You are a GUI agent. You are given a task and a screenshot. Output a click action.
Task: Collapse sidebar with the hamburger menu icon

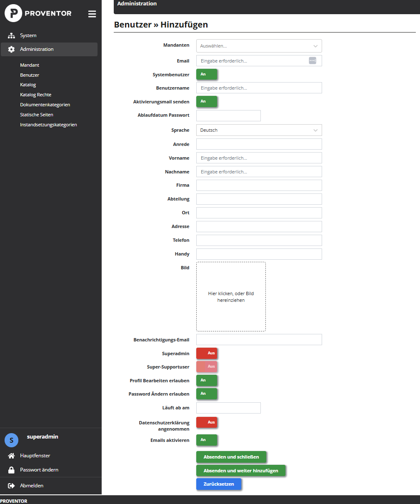point(92,14)
